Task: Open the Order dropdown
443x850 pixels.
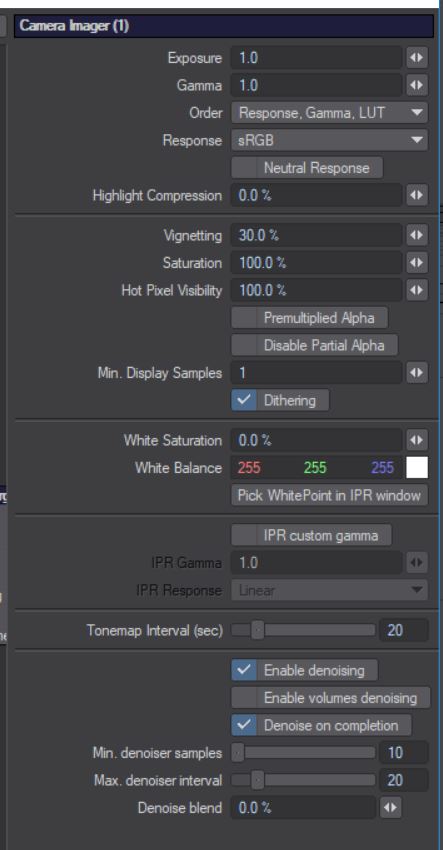Action: pos(329,113)
